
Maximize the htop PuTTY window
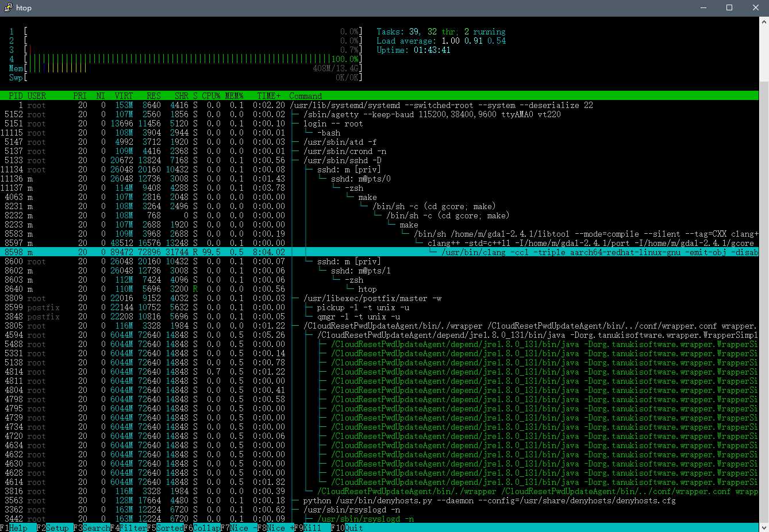point(729,7)
